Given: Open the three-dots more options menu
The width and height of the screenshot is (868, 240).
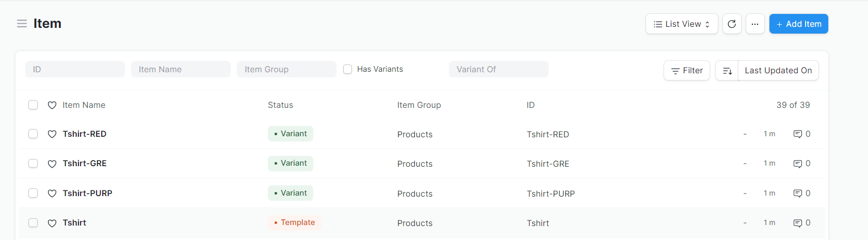Looking at the screenshot, I should pyautogui.click(x=755, y=24).
